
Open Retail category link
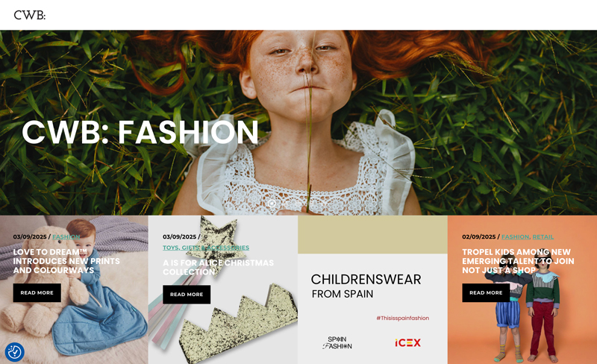(543, 237)
